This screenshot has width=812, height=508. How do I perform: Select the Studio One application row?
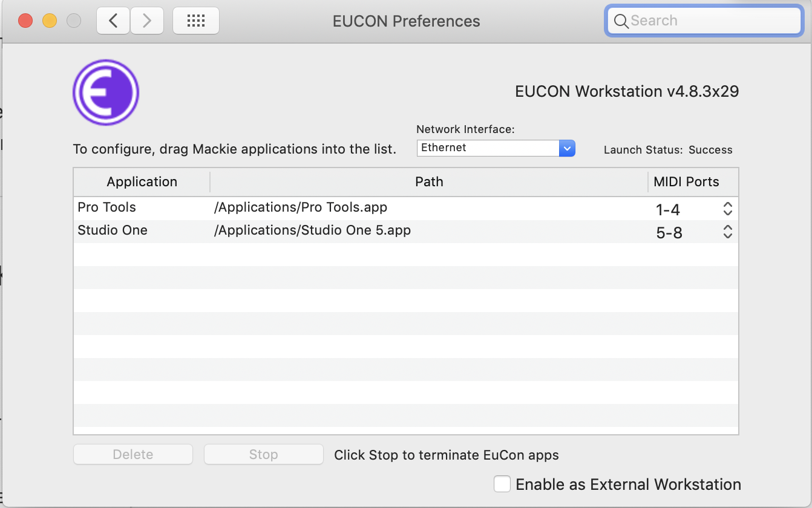click(405, 232)
